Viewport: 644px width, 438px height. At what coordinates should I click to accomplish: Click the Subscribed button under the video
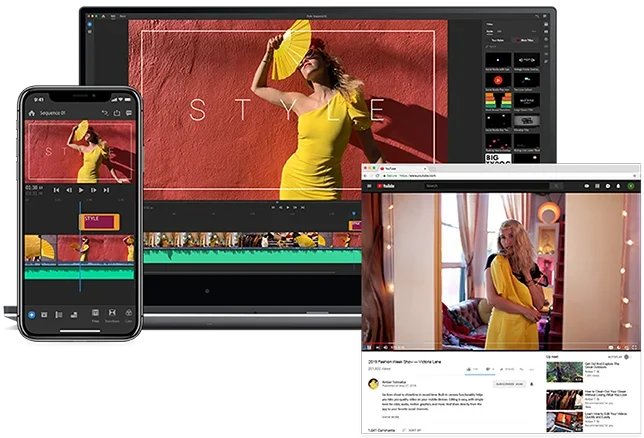pyautogui.click(x=509, y=384)
